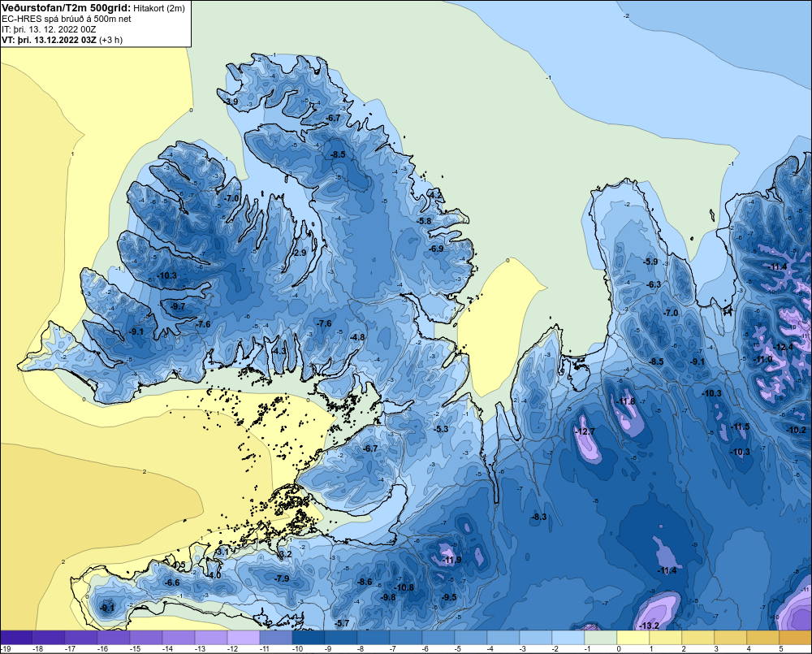The height and width of the screenshot is (654, 812).
Task: Click the -2.9 temperature label
Action: [x=300, y=253]
